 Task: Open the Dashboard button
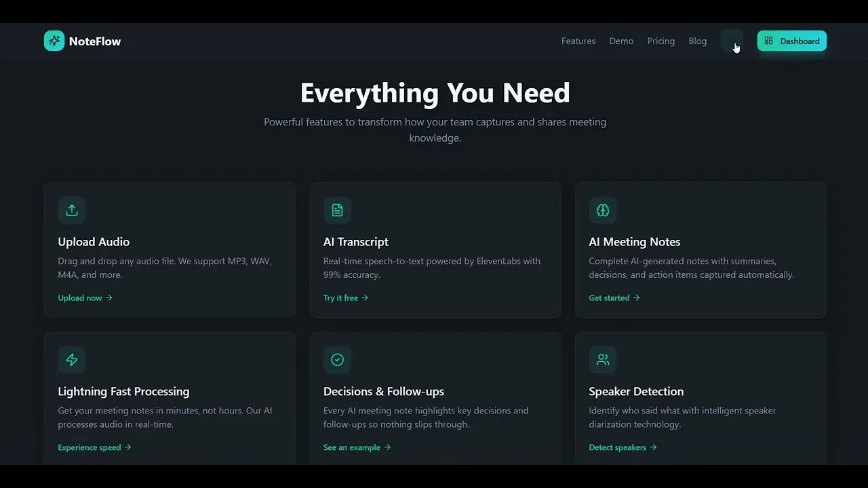pos(792,41)
